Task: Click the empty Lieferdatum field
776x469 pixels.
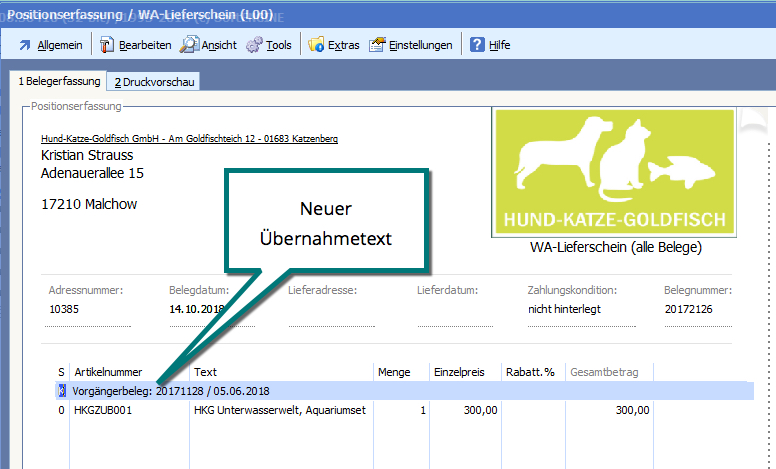Action: pos(457,311)
